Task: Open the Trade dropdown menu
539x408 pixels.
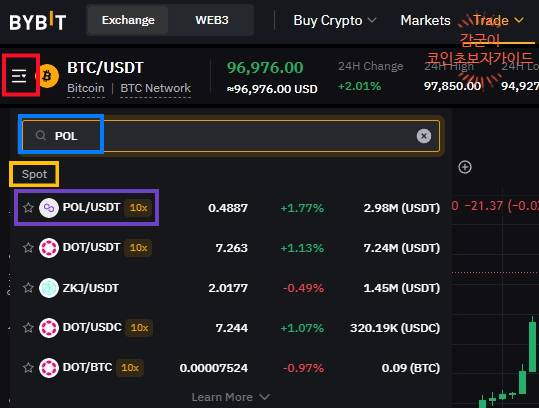Action: pyautogui.click(x=498, y=21)
